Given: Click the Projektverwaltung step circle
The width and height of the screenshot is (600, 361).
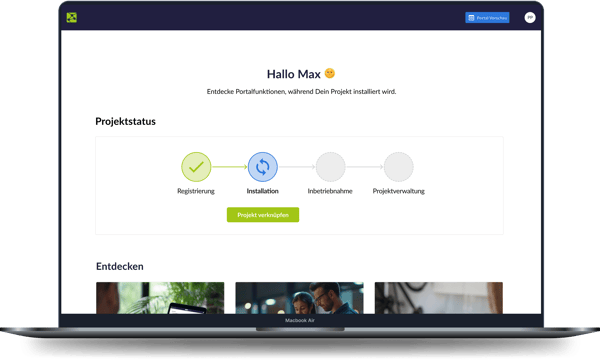Looking at the screenshot, I should (x=398, y=167).
